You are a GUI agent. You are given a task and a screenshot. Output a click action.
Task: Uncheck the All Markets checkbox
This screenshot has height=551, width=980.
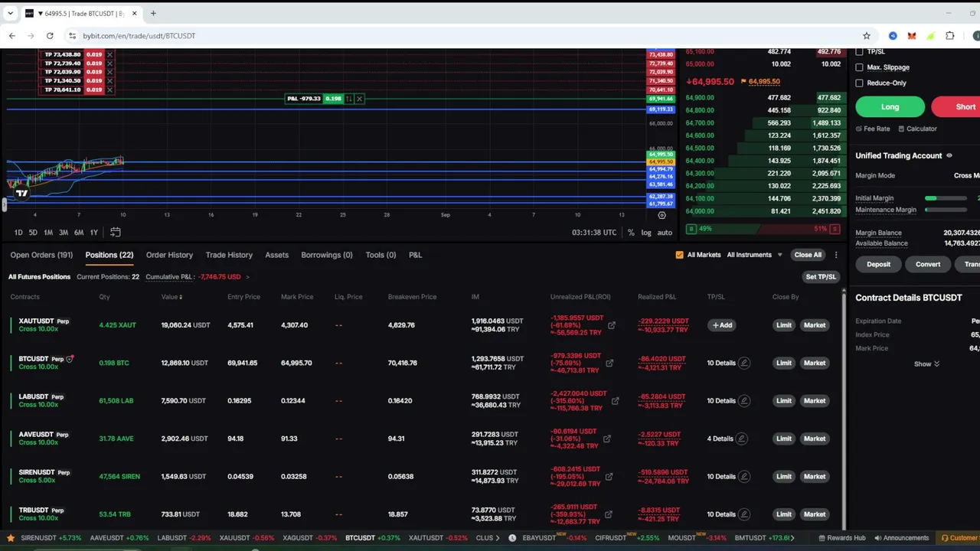coord(679,255)
